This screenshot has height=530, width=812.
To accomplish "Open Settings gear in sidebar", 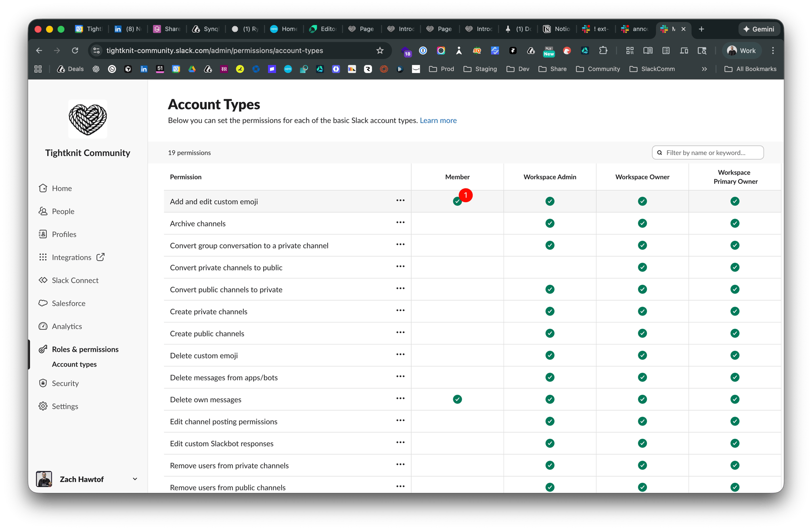I will pos(43,406).
